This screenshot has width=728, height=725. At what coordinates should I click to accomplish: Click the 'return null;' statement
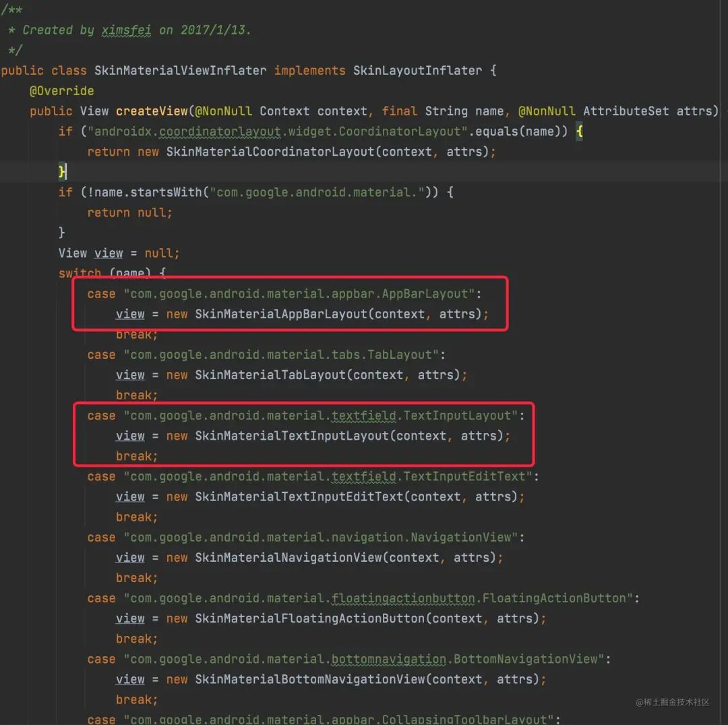pos(129,212)
